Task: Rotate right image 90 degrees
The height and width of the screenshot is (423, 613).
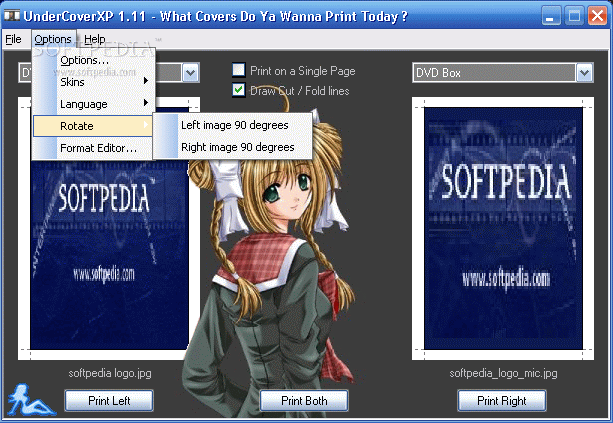Action: [x=233, y=147]
